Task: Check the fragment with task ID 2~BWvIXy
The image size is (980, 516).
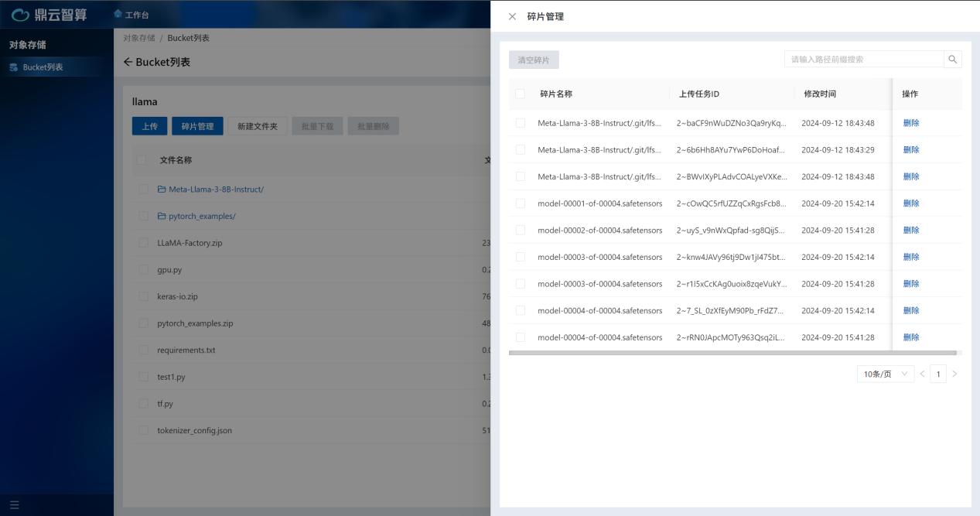Action: click(x=520, y=176)
